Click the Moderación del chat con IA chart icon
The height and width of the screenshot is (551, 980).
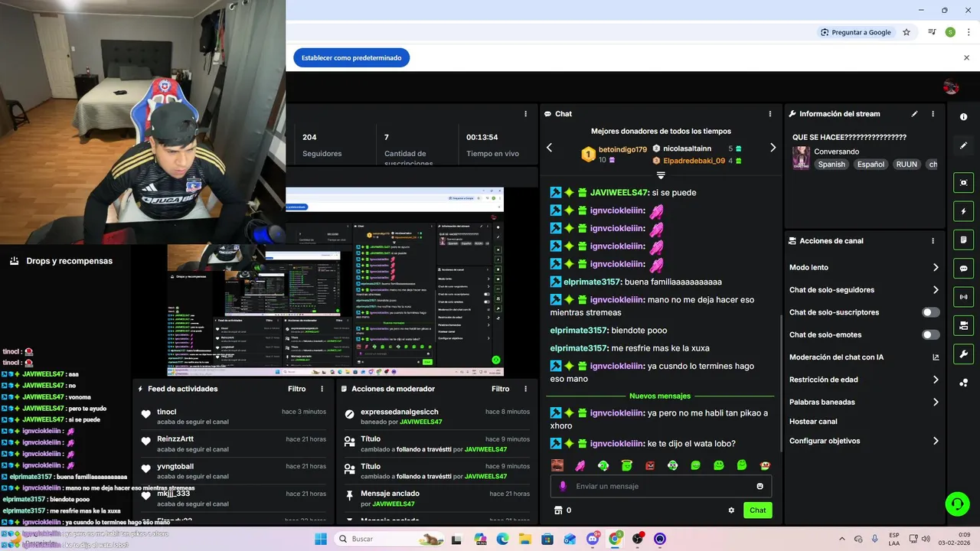(x=935, y=357)
